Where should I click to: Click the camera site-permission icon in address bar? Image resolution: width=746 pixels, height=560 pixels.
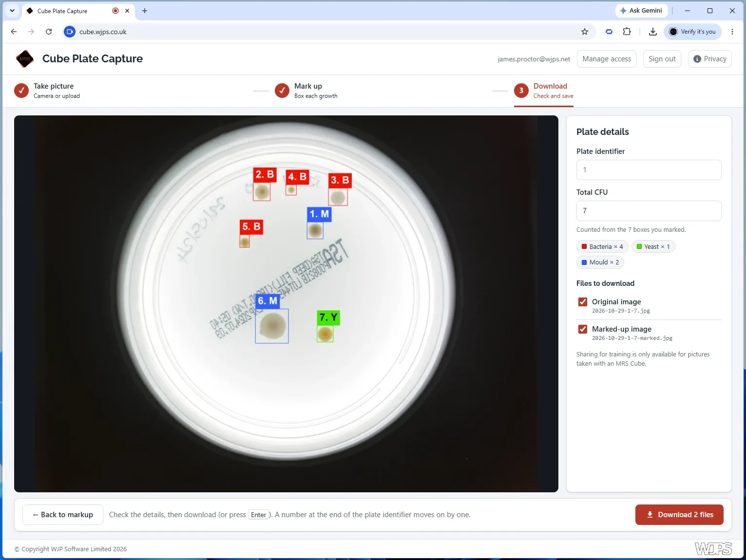[x=70, y=32]
